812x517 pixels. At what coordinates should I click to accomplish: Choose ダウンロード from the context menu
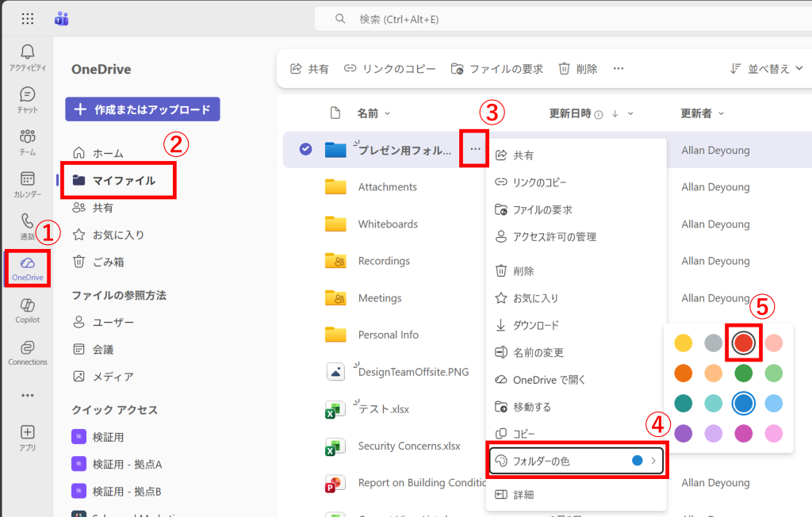click(x=536, y=325)
